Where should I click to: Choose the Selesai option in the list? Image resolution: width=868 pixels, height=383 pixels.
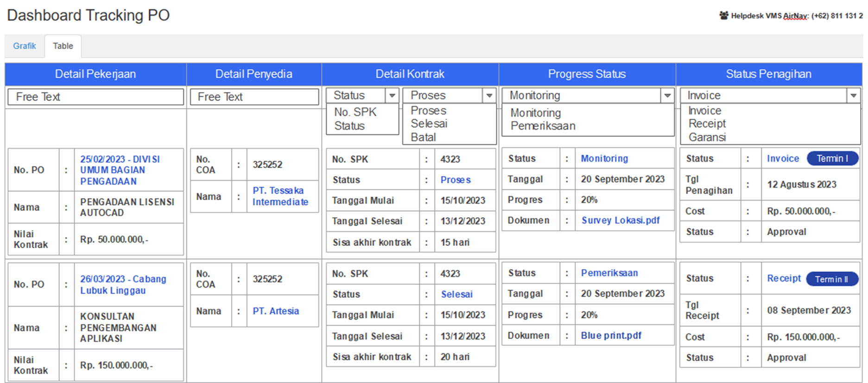click(429, 124)
